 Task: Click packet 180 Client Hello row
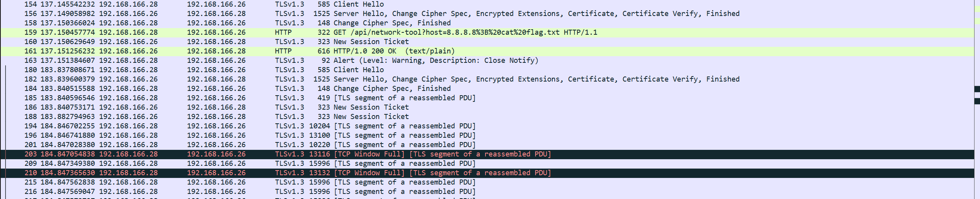pyautogui.click(x=358, y=70)
